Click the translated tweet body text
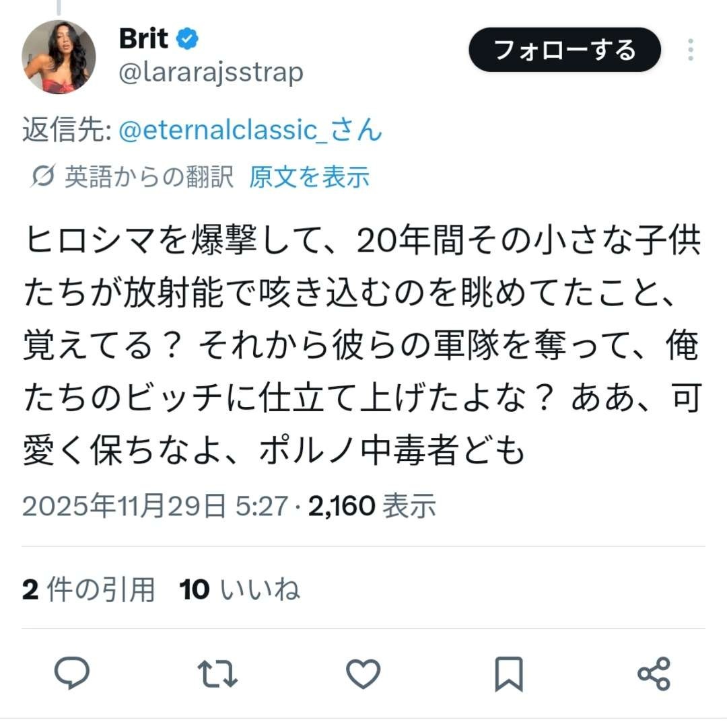Viewport: 727px width, 728px height. click(362, 345)
